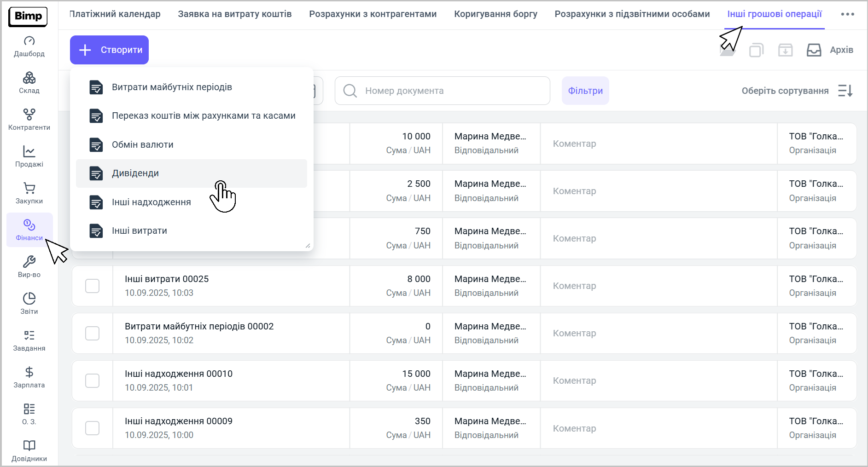Click the copy documents icon
The image size is (868, 467).
(x=756, y=50)
